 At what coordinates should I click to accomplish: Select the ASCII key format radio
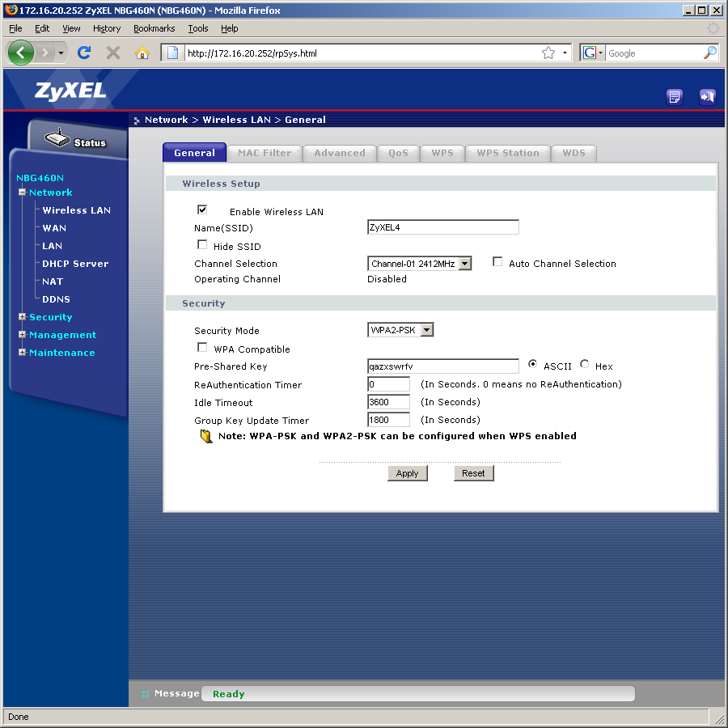[x=532, y=364]
